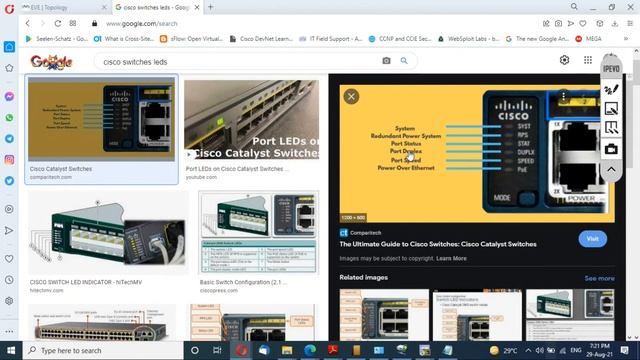This screenshot has width=640, height=360.
Task: Open Microsoft Edge from taskbar
Action: coord(310,350)
